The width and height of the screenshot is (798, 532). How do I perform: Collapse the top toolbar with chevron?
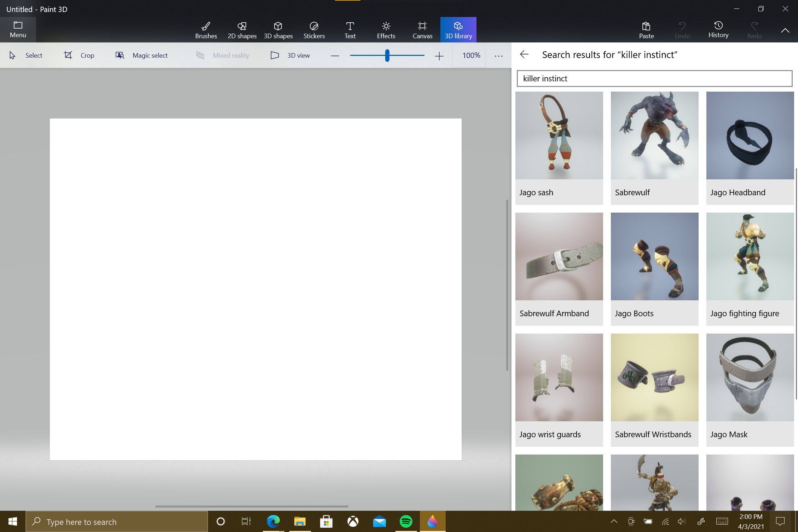[785, 30]
